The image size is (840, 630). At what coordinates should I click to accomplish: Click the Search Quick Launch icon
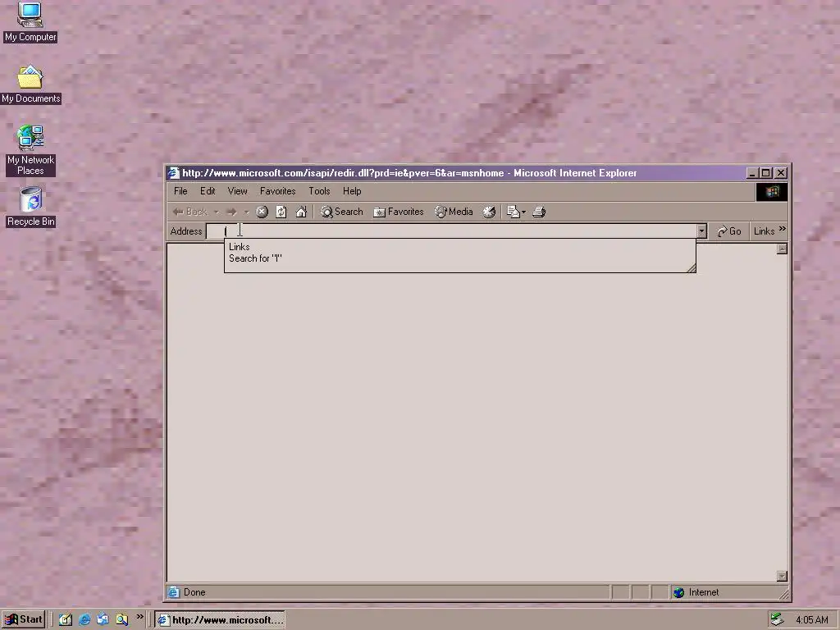pos(122,620)
